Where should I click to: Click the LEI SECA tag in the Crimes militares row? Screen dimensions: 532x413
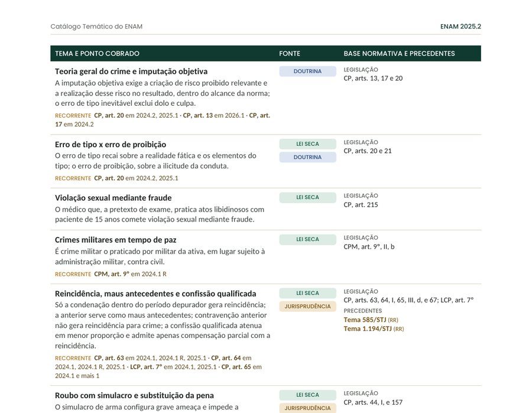pyautogui.click(x=308, y=239)
